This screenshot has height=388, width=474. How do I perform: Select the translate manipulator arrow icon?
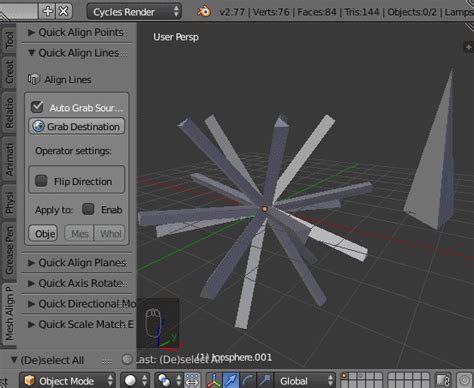231,380
